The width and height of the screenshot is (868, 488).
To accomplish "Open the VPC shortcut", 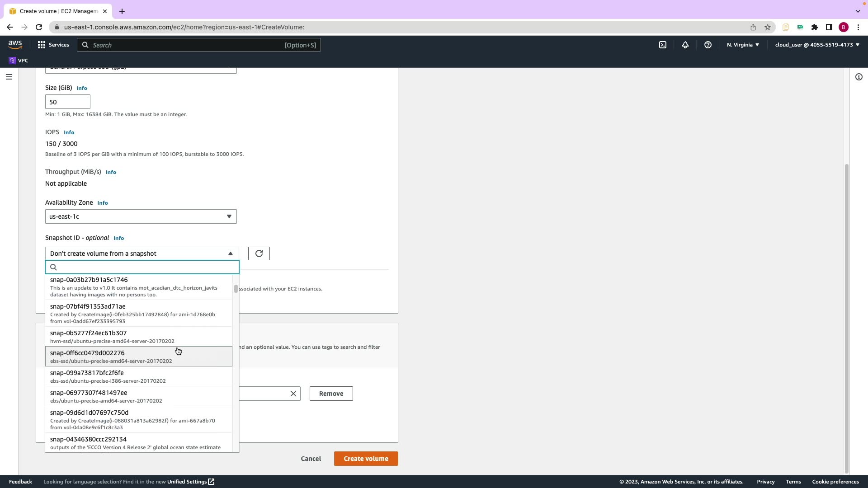I will pos(19,61).
